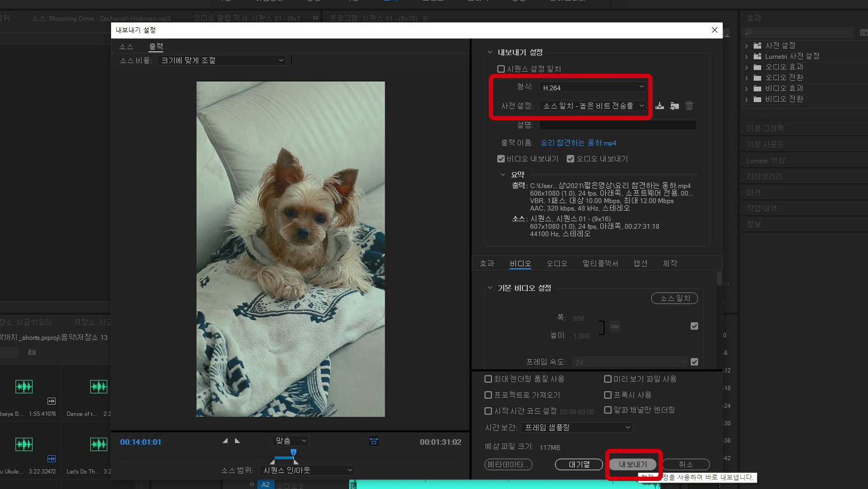Uncheck frame rate match source checkbox

[694, 362]
